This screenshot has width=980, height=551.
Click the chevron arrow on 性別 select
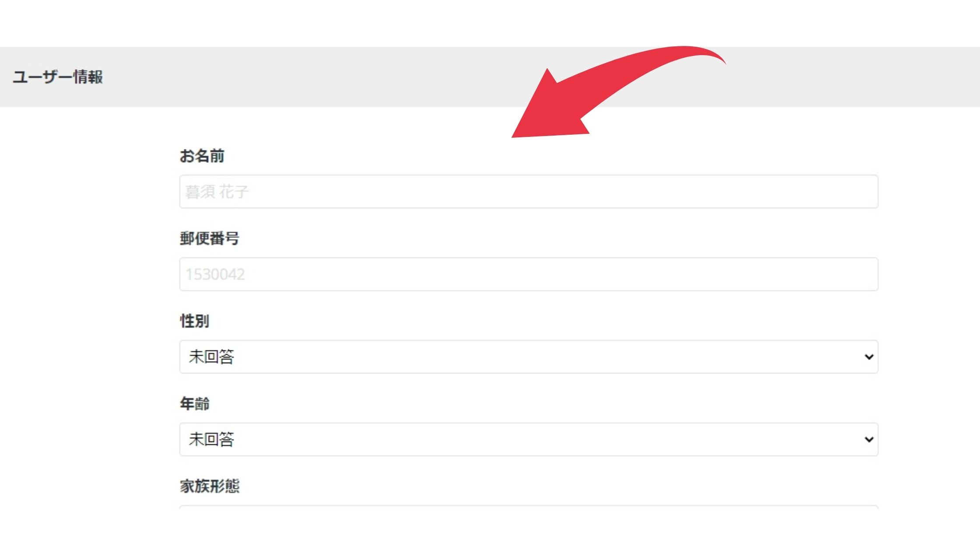point(869,357)
